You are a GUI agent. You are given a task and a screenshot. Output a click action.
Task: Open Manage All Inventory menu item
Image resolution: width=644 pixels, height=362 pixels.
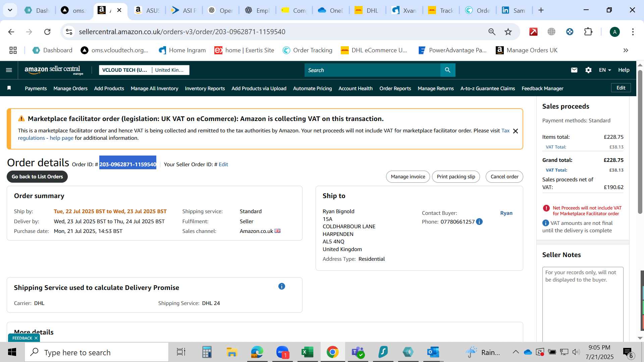154,88
